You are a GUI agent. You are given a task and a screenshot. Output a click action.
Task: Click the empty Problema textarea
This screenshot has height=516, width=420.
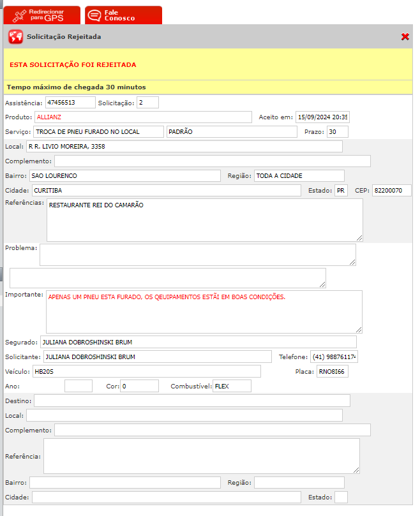point(198,254)
